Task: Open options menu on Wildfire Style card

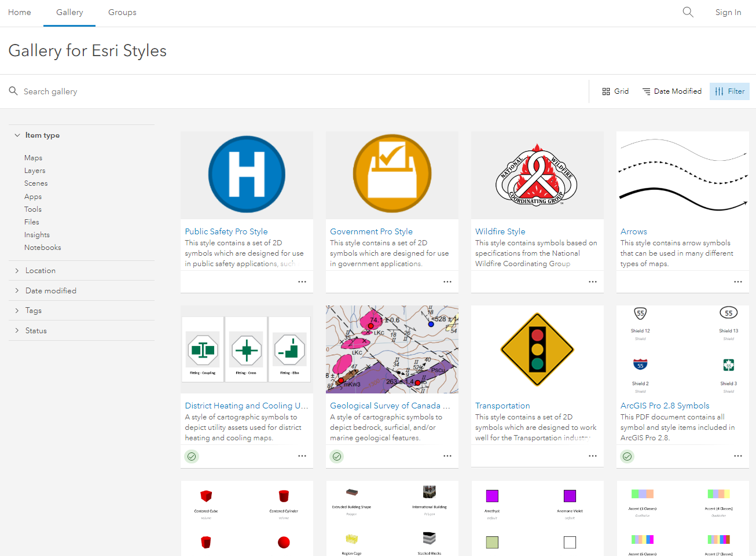Action: click(592, 282)
